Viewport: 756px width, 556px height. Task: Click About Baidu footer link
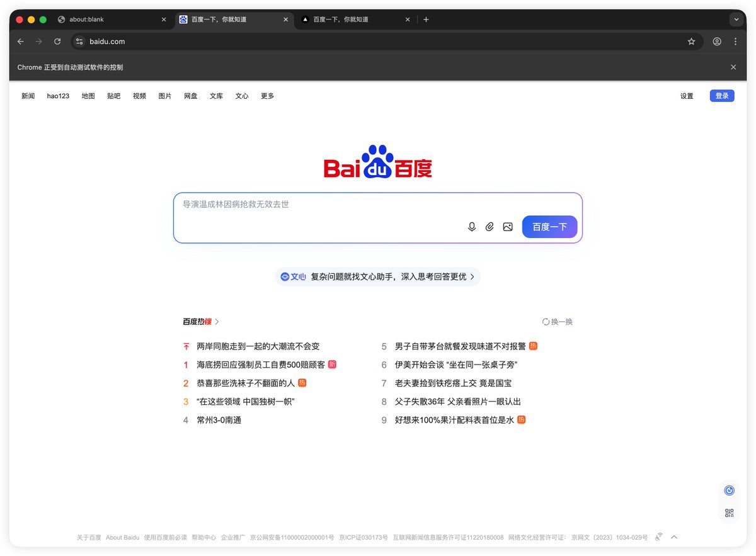(x=123, y=538)
